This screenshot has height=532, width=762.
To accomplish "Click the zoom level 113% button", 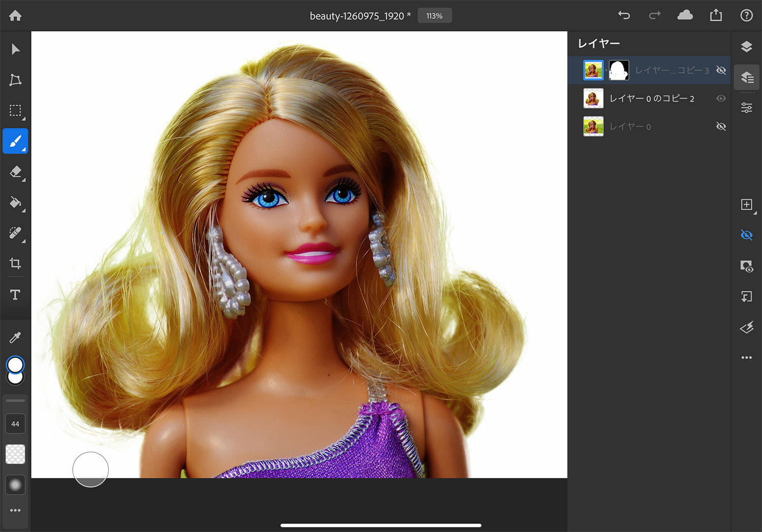I will tap(435, 16).
